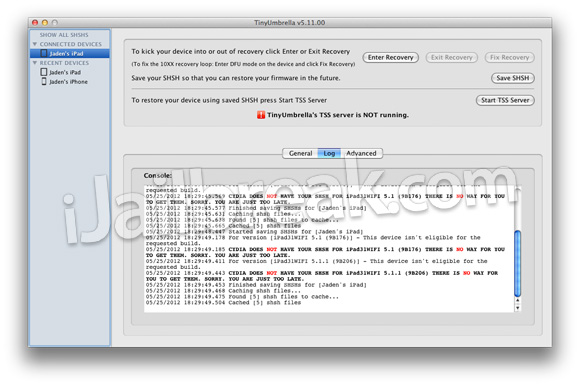Minimize the TinyUmbrella window

(45, 23)
